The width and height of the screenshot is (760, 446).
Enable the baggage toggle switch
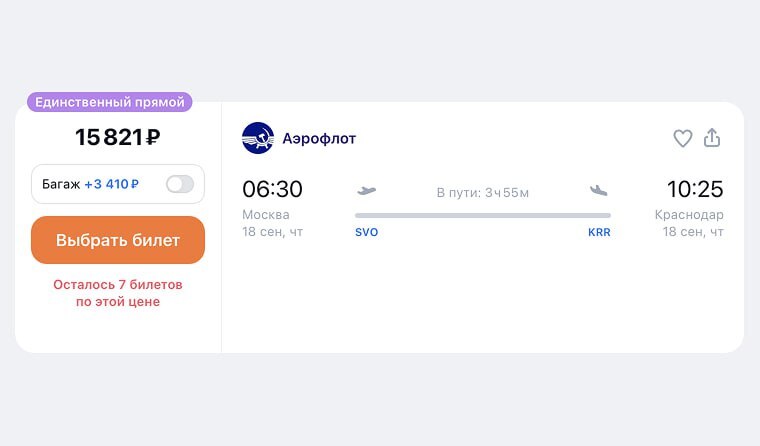pos(180,184)
